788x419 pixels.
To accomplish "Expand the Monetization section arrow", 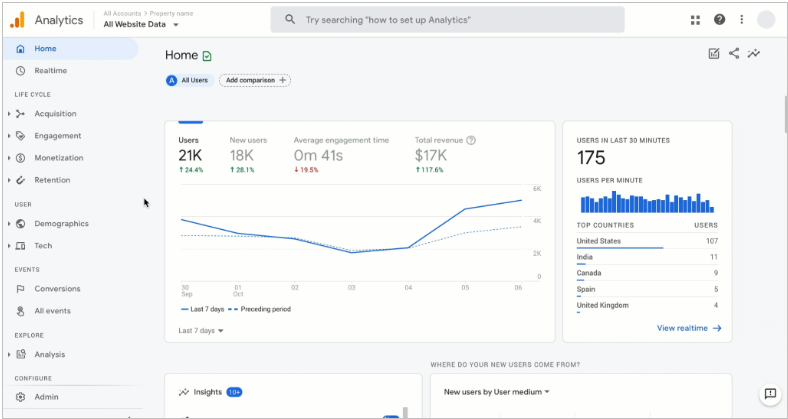I will (x=9, y=158).
